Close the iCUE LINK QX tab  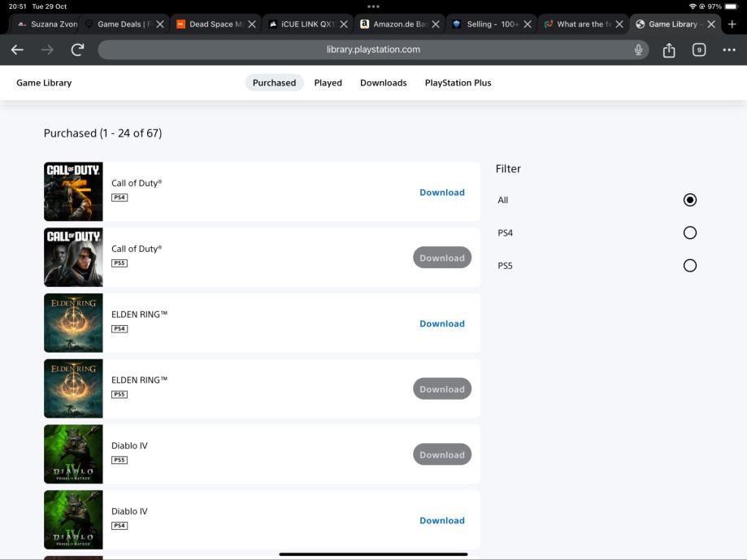coord(344,24)
